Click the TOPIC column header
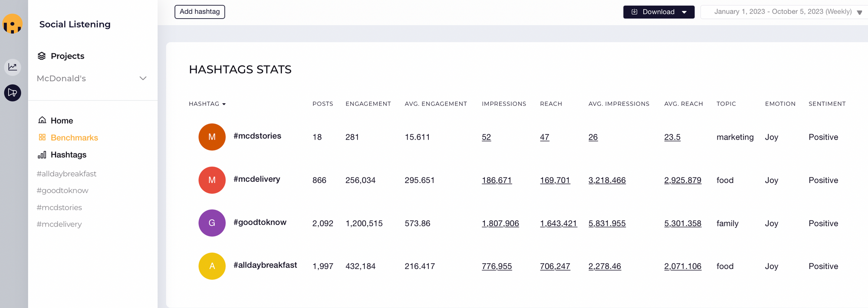The width and height of the screenshot is (868, 308). tap(726, 104)
